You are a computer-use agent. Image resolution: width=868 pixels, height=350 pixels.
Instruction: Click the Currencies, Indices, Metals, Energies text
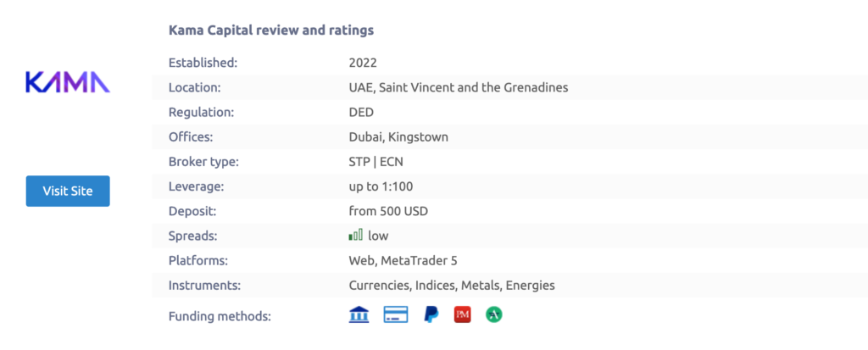coord(452,286)
